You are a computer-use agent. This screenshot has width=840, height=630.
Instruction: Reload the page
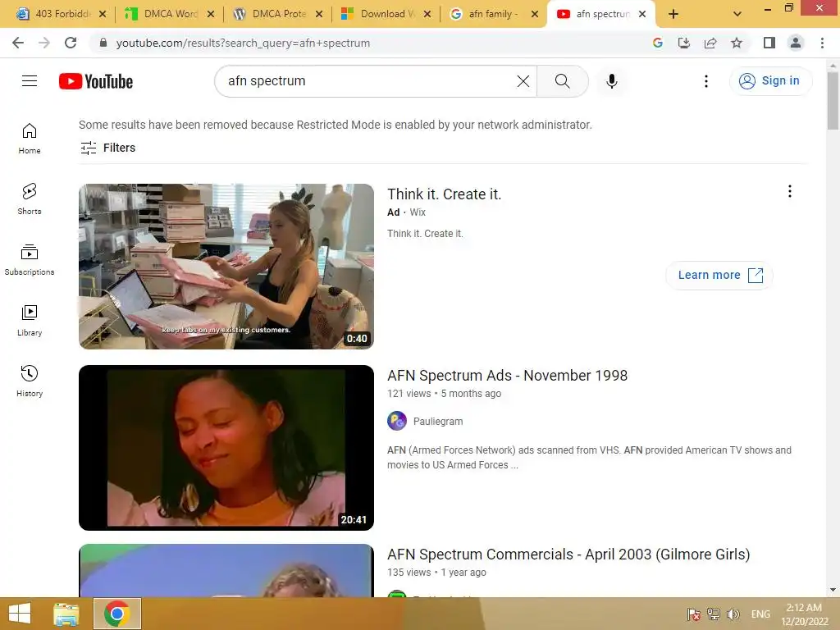71,43
